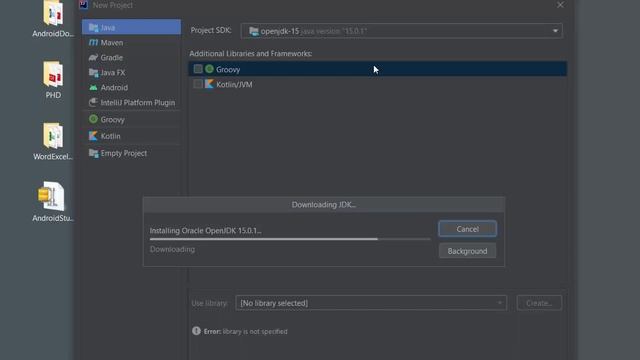
Task: Click Kotlin/JVM icon in frameworks list
Action: [x=209, y=84]
